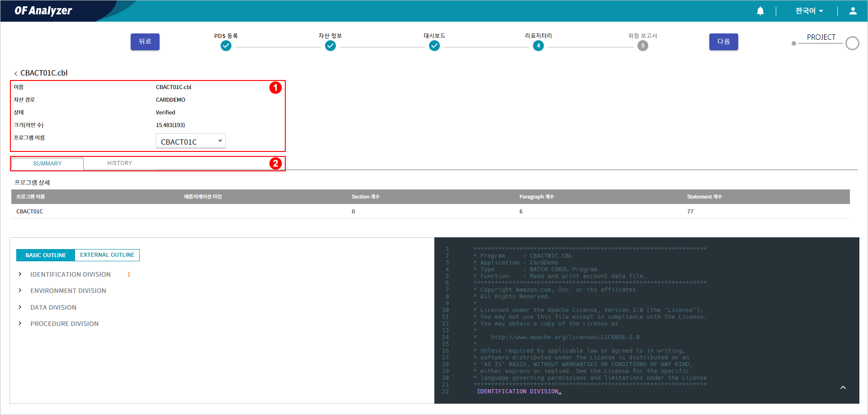Click the back arrow beside CBACT01C.cbl

16,73
